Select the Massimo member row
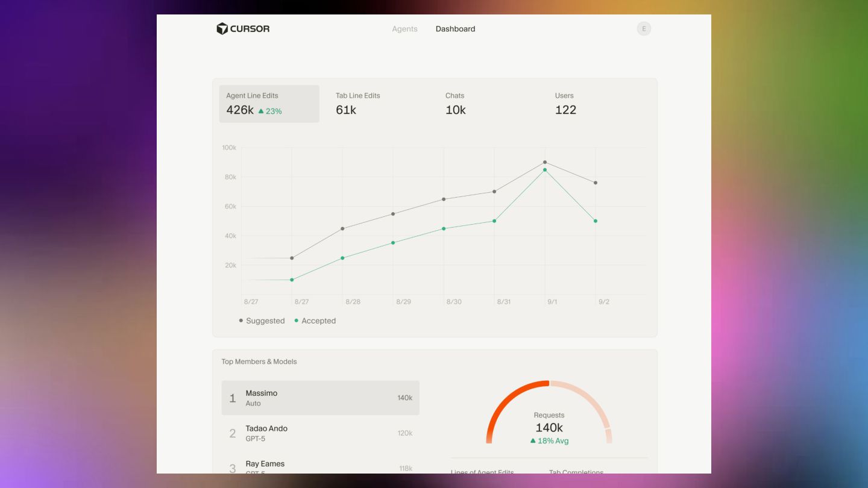This screenshot has width=868, height=488. 320,398
